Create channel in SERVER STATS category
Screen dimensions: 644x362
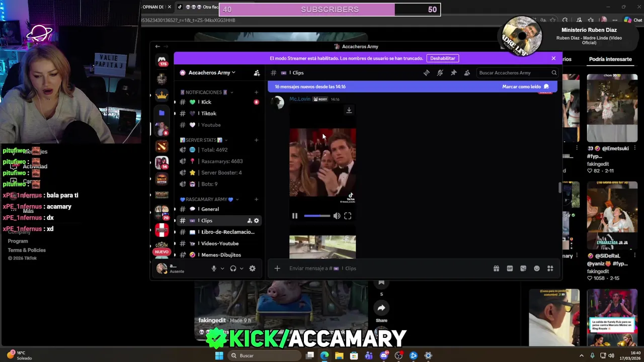click(256, 140)
